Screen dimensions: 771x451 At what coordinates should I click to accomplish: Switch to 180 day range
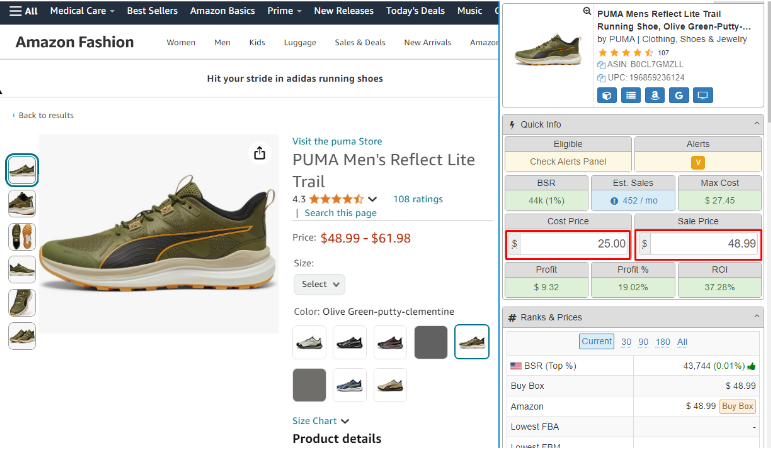click(663, 342)
